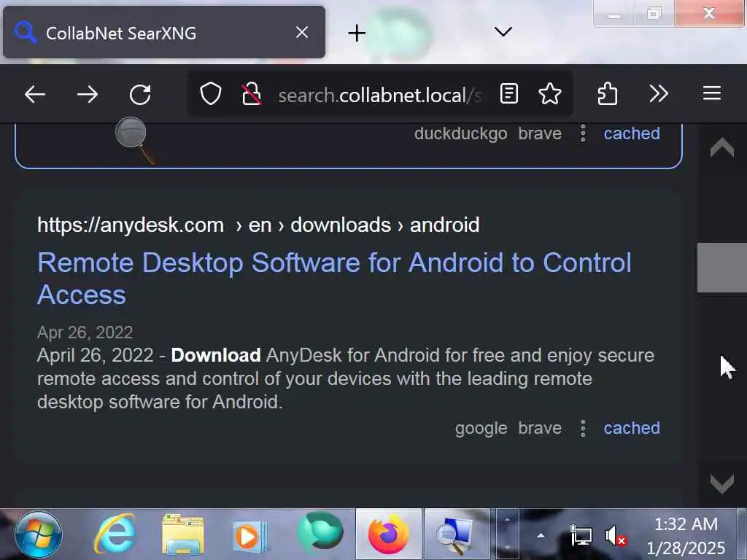Click the Apr 26, 2022 date text
747x560 pixels.
pyautogui.click(x=85, y=332)
